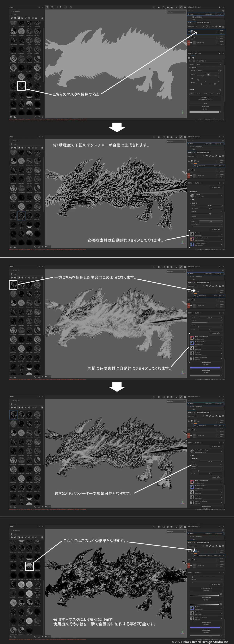Select レイヤー tab above the Curvature effect layer
The width and height of the screenshot is (234, 644).
coord(190,153)
